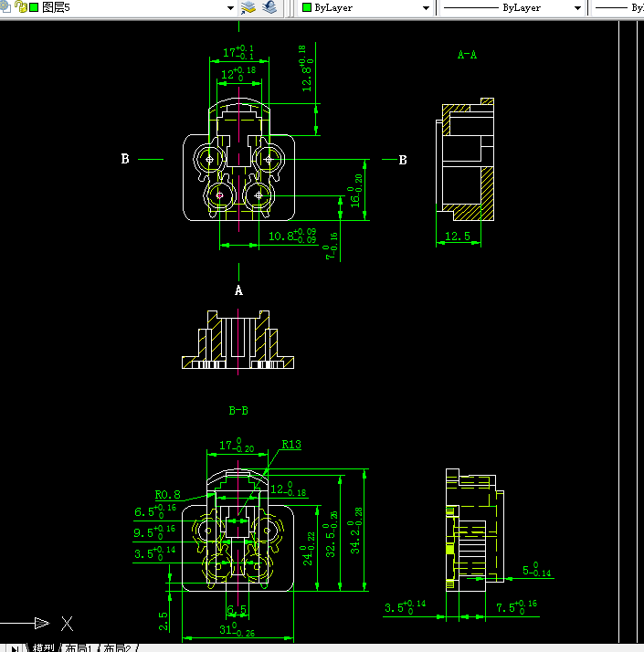Select the 10.8 ±0.09 dimension text
Screen dimensions: 644x652
point(292,236)
